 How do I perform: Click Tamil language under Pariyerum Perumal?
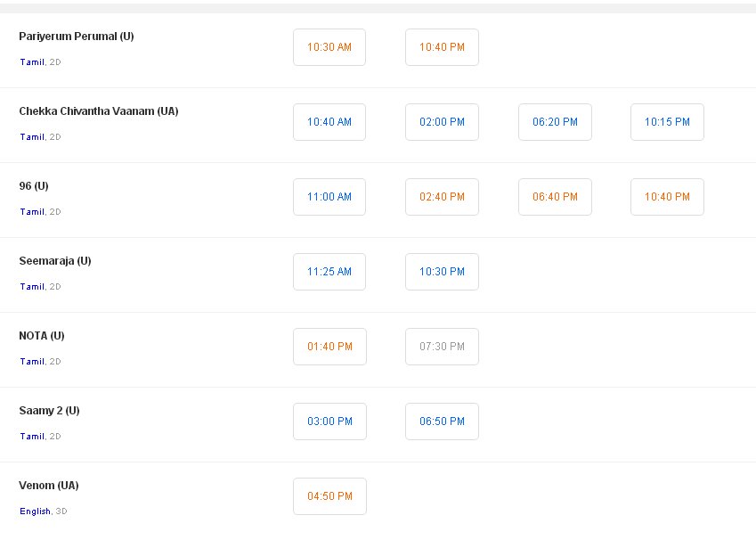point(32,62)
